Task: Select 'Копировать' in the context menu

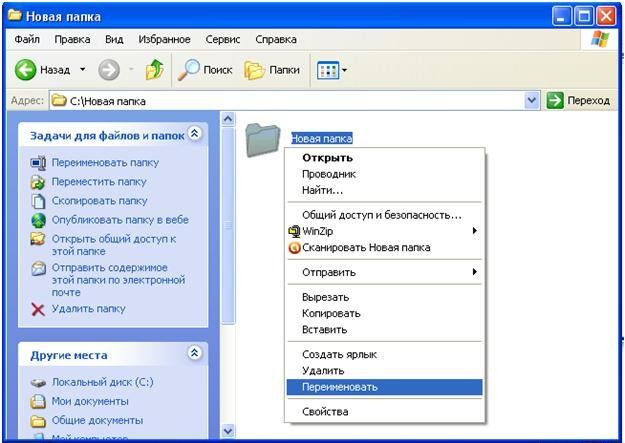Action: click(x=384, y=314)
